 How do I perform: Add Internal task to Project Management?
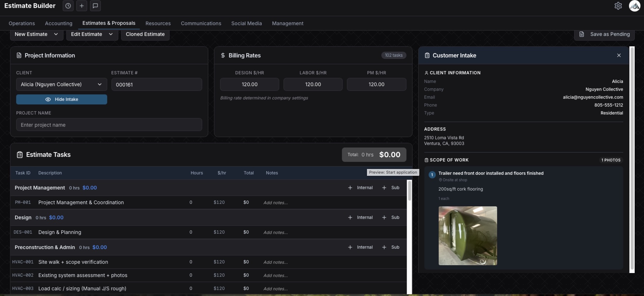(x=361, y=188)
